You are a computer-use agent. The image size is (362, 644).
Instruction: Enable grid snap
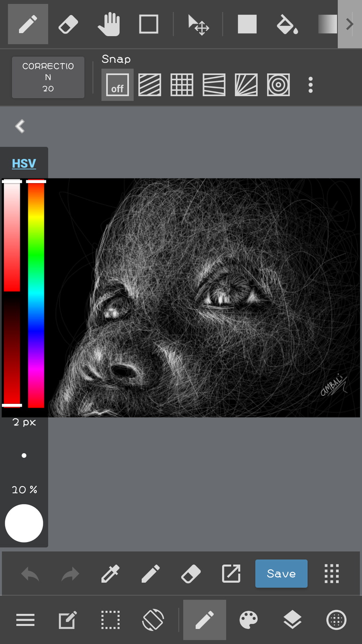click(182, 85)
